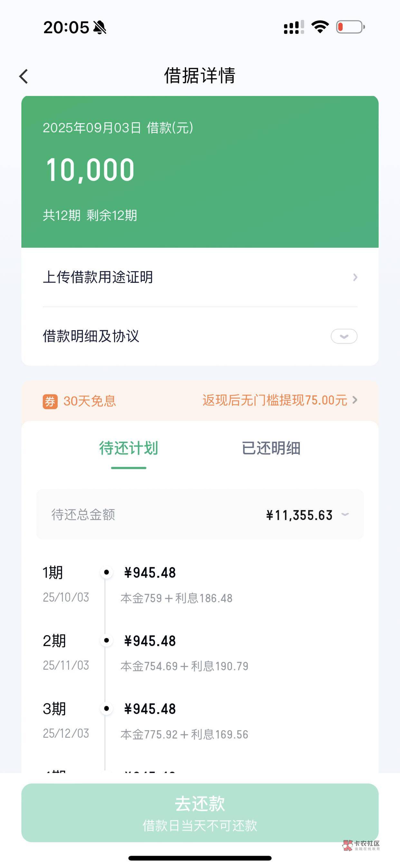Tap the back arrow icon
This screenshot has height=868, width=400.
pos(24,76)
